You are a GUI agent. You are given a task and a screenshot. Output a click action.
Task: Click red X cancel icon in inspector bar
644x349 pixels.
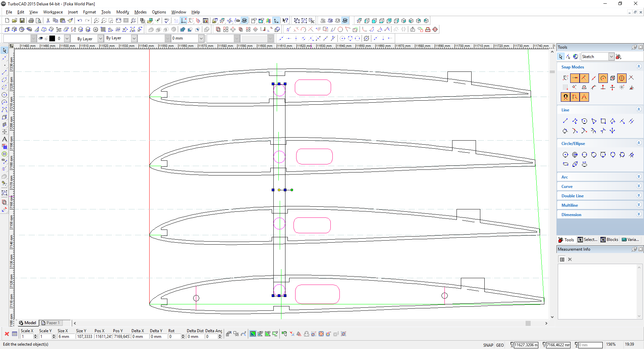(7, 334)
